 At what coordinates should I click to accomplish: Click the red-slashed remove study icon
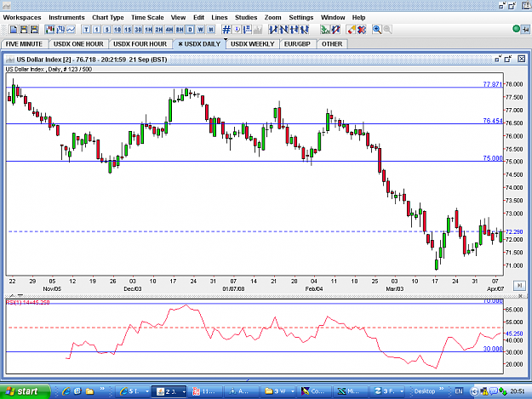click(x=336, y=30)
